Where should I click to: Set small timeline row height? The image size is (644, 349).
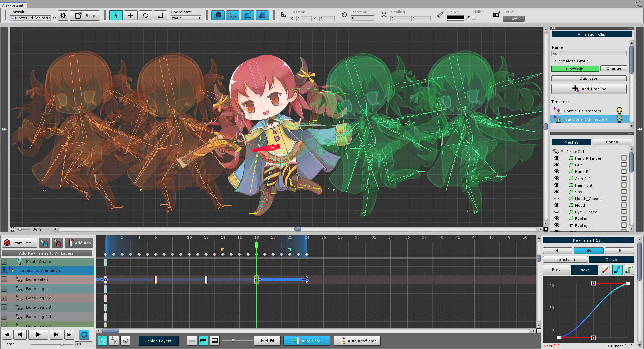click(192, 341)
